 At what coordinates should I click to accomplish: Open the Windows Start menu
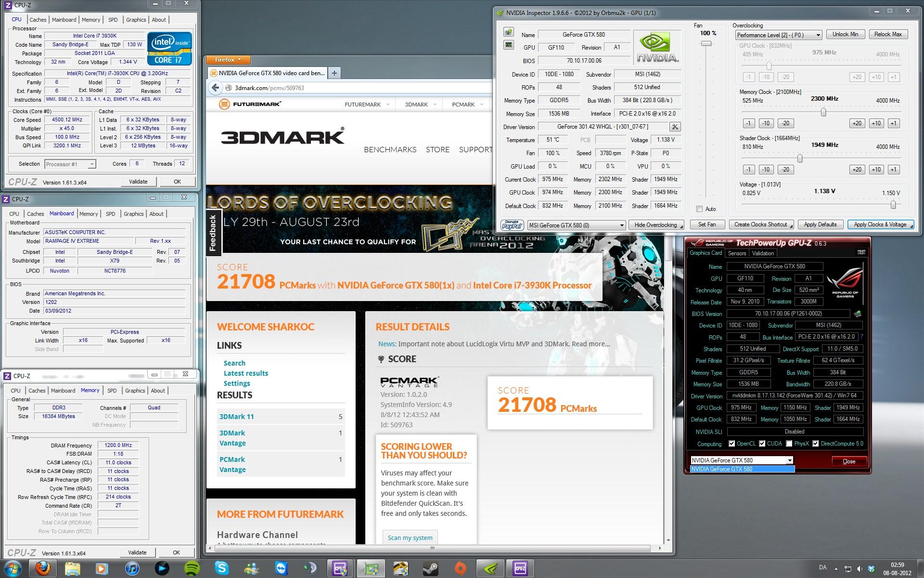pyautogui.click(x=13, y=568)
